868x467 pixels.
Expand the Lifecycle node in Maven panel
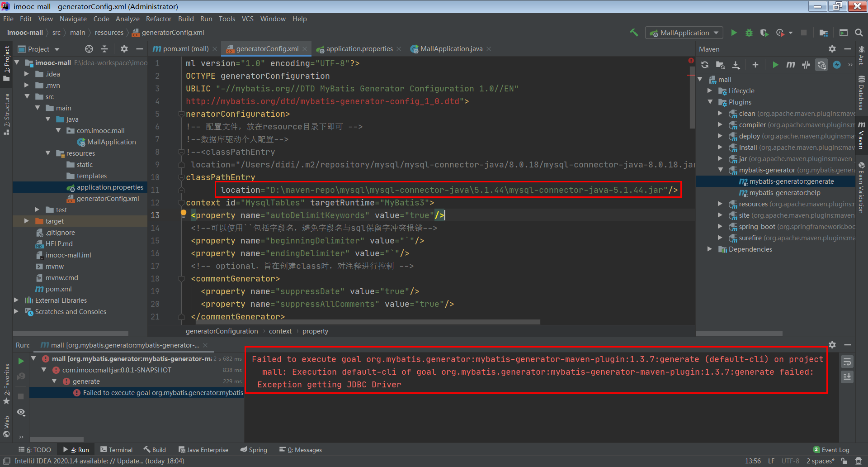(710, 91)
